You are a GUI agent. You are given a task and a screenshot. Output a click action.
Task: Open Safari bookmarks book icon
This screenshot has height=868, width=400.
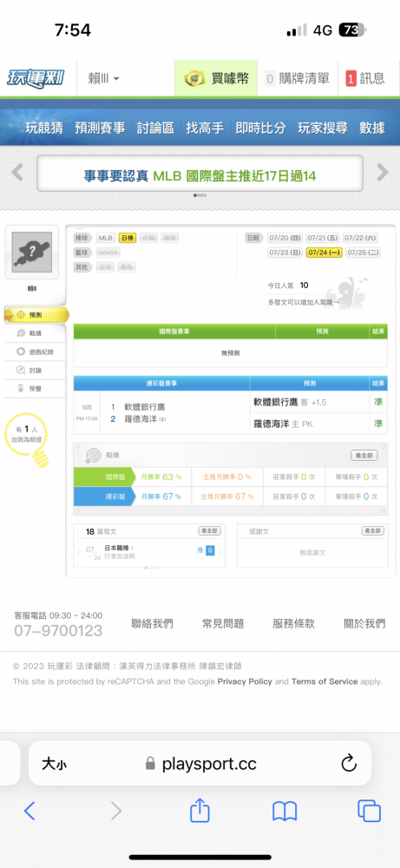point(285,812)
